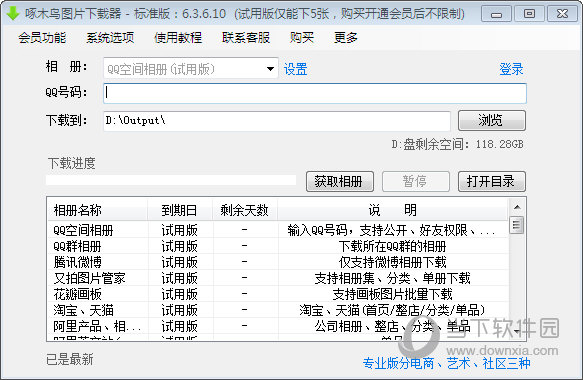Click the D:盘剩余空间 118.28GB text
This screenshot has width=583, height=380.
[457, 144]
